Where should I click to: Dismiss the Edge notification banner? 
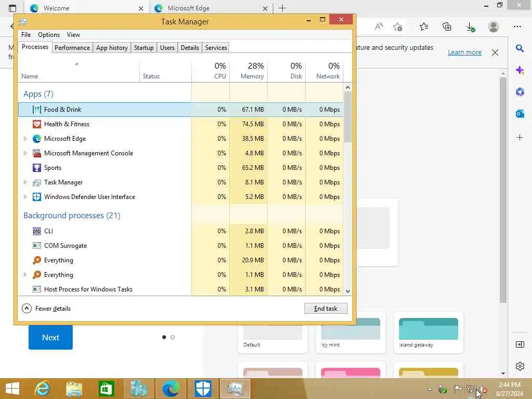point(495,52)
